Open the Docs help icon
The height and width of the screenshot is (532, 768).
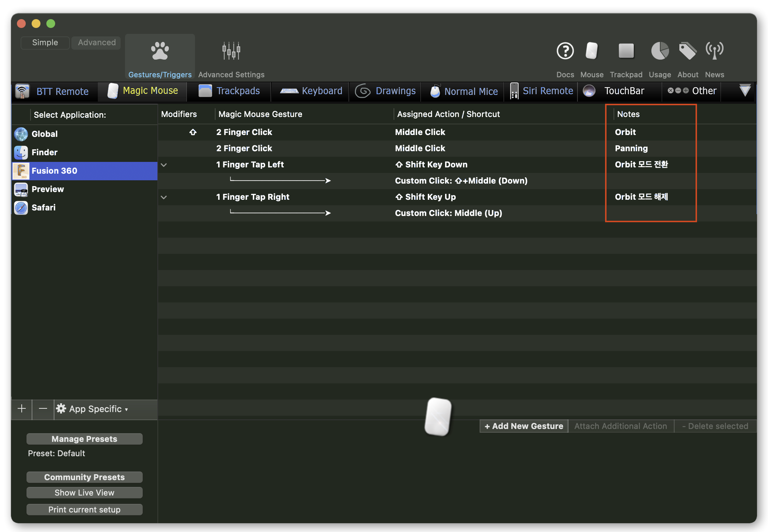coord(565,51)
